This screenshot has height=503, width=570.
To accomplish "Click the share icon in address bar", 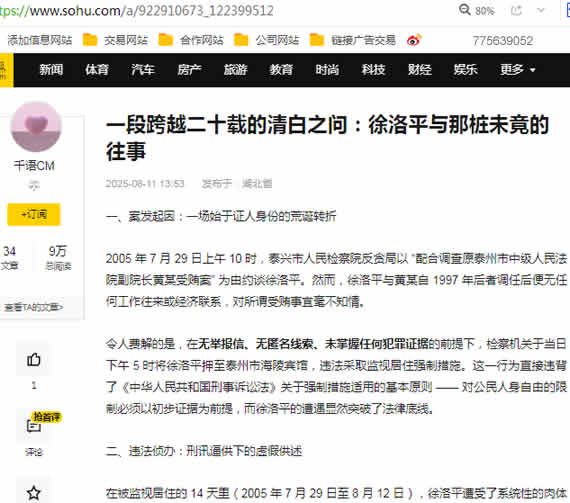I will (516, 10).
